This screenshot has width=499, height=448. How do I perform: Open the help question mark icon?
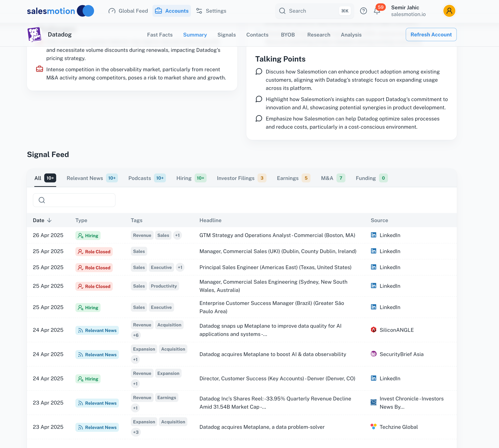tap(363, 11)
